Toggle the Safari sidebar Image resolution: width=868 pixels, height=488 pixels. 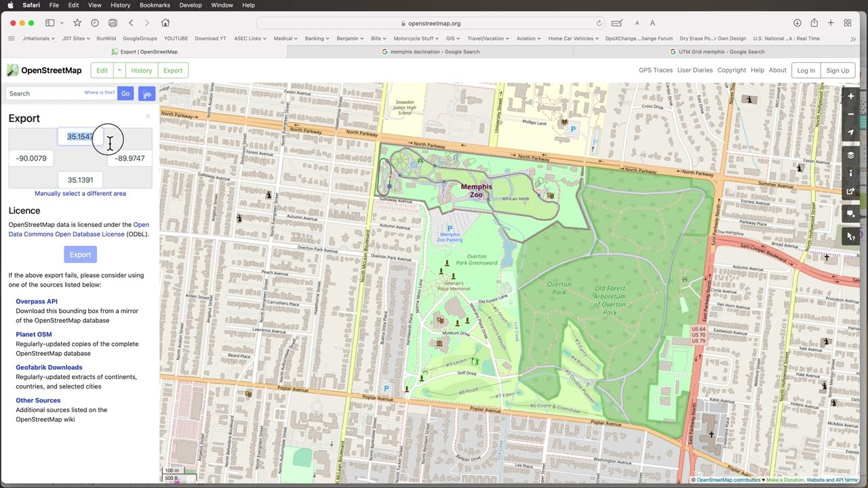(x=50, y=23)
